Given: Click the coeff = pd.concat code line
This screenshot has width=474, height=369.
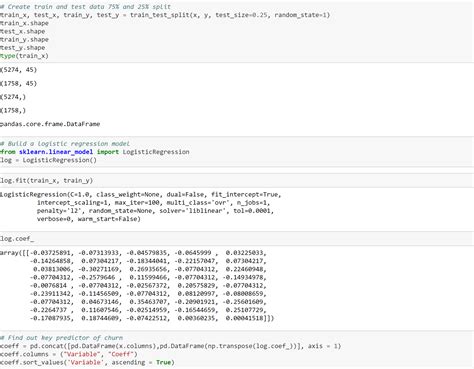Looking at the screenshot, I should 171,346.
